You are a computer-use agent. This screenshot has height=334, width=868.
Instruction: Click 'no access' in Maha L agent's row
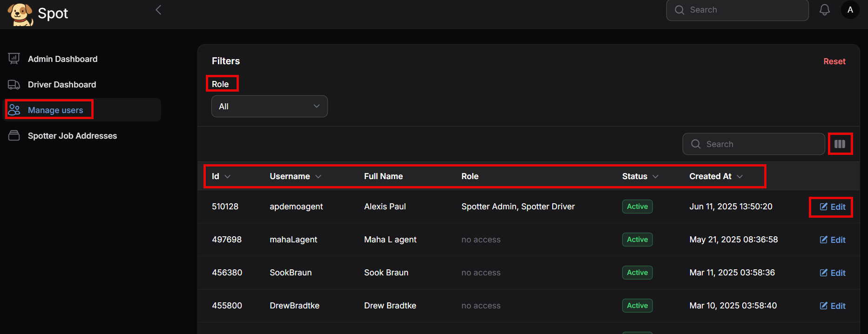tap(481, 240)
